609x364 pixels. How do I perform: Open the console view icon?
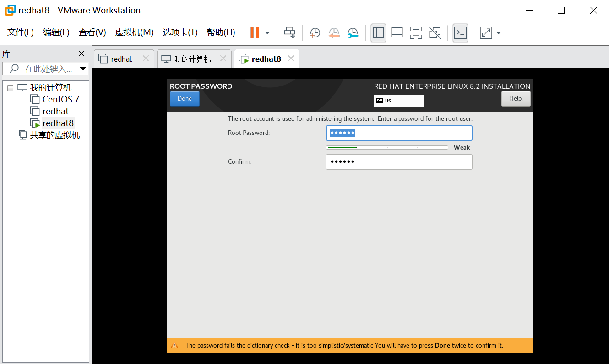(460, 32)
